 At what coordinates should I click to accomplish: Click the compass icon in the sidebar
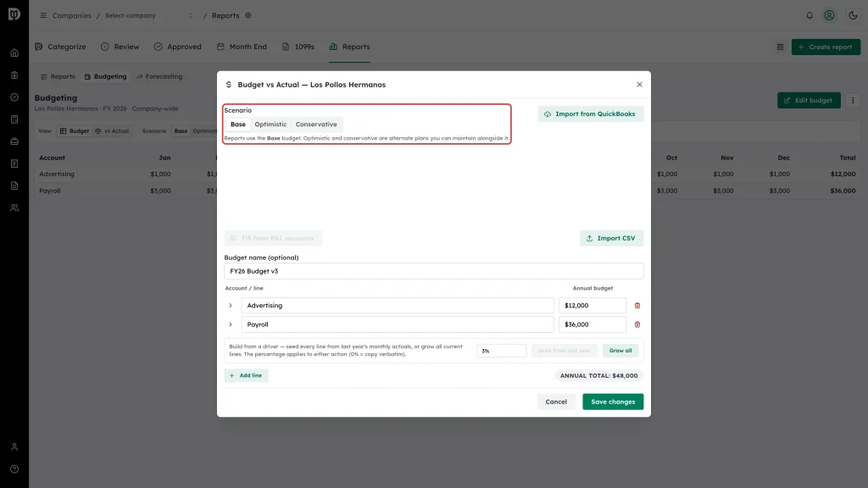[x=14, y=97]
